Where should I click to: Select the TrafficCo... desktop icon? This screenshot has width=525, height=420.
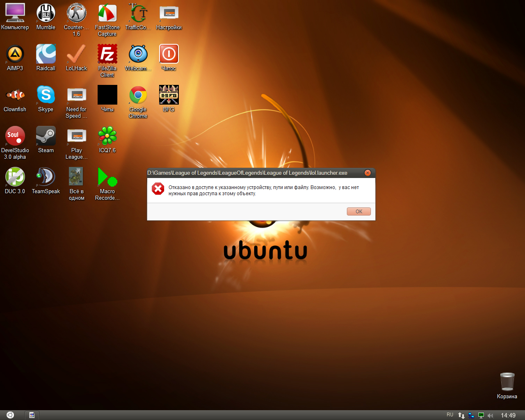tap(138, 17)
